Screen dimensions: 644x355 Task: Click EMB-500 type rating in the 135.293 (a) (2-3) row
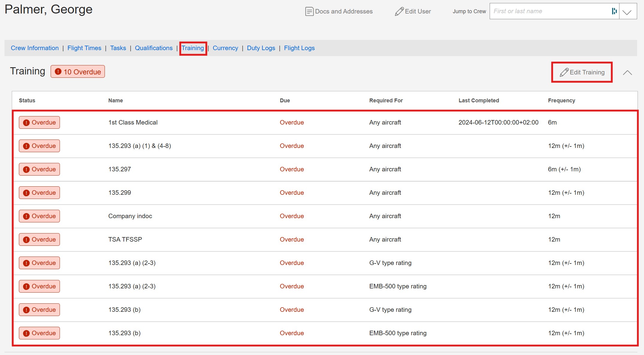(x=398, y=286)
